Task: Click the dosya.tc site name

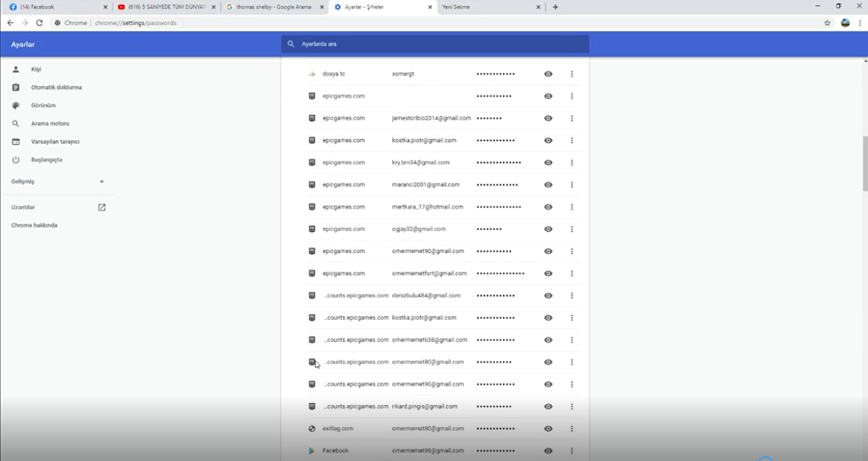Action: pos(334,74)
